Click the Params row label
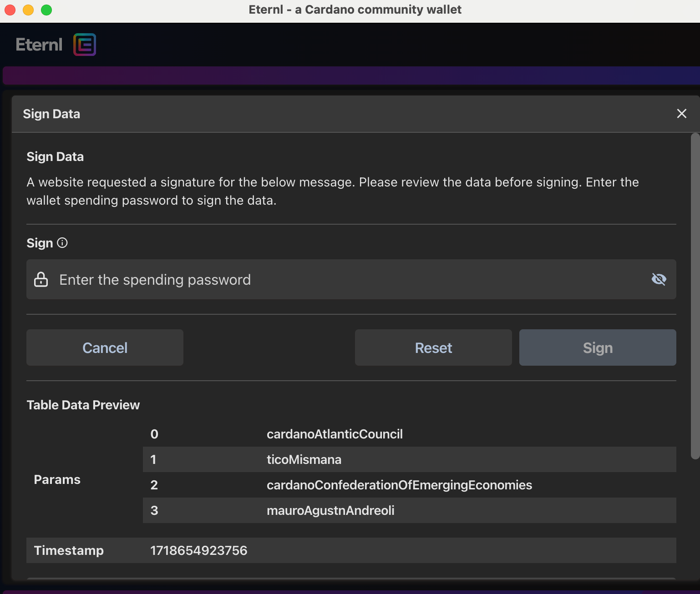700x594 pixels. pyautogui.click(x=57, y=479)
